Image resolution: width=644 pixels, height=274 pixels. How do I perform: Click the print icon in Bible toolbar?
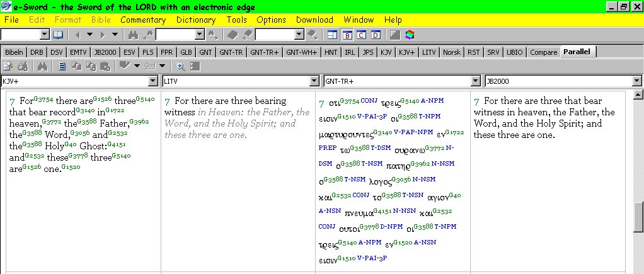pos(22,66)
